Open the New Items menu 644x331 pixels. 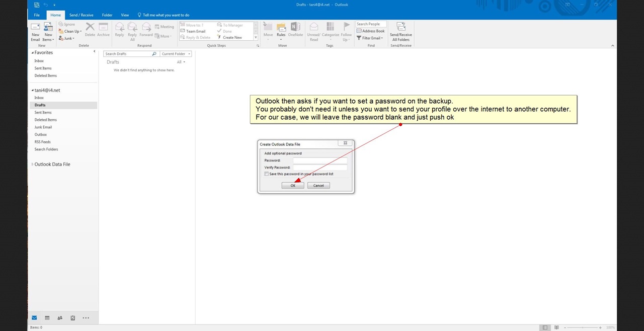[x=48, y=33]
